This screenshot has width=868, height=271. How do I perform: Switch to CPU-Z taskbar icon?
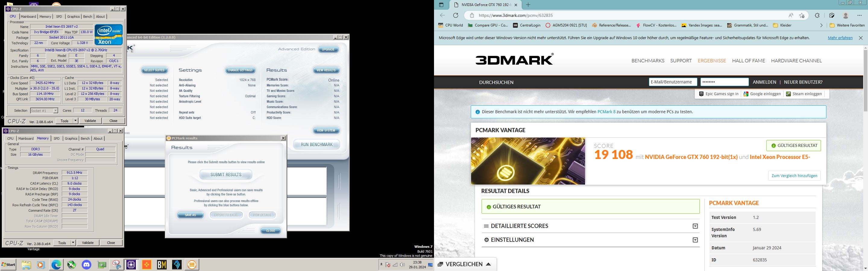[x=131, y=265]
